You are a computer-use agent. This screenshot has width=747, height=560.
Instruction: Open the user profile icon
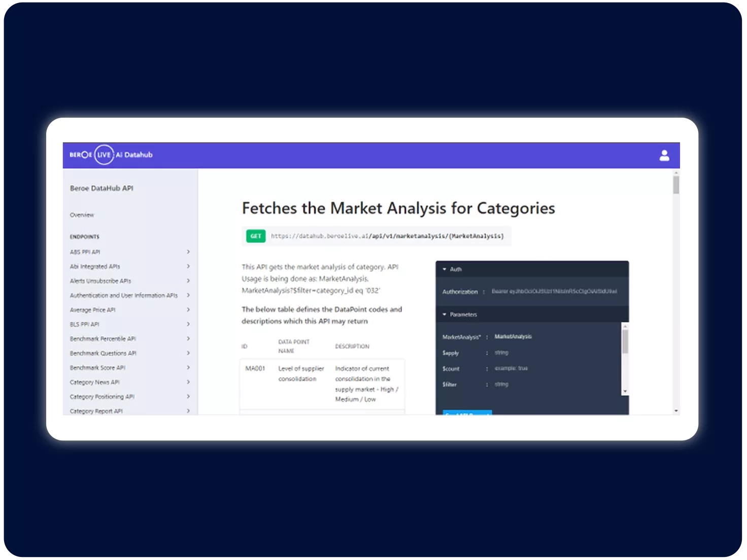click(x=664, y=155)
